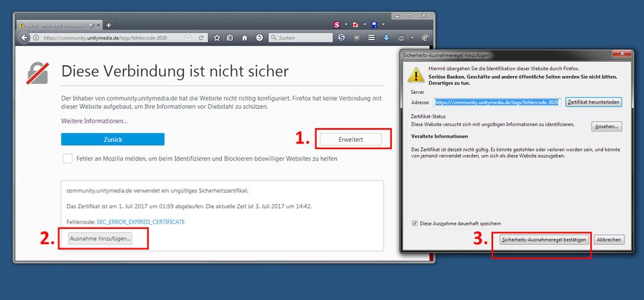Click the address field in exception dialog

pos(497,102)
